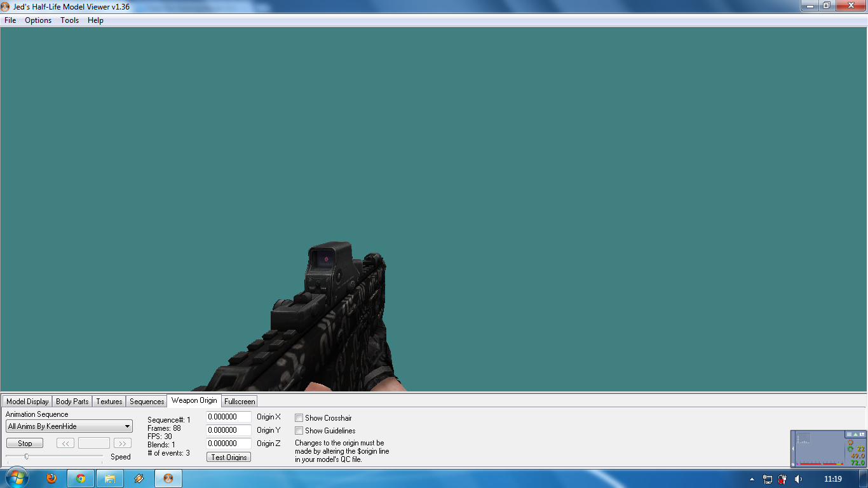Click the app icon in the title bar

[x=6, y=6]
